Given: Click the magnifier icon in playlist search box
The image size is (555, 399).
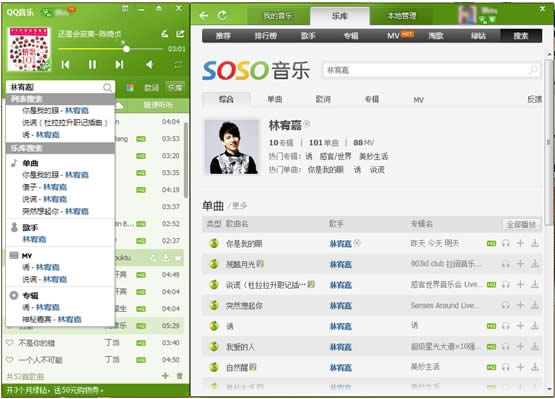Looking at the screenshot, I should point(107,87).
